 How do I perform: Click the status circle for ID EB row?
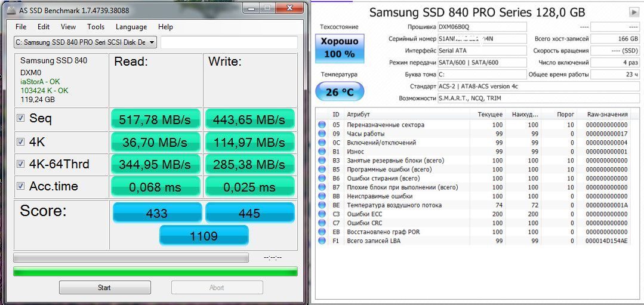(322, 232)
